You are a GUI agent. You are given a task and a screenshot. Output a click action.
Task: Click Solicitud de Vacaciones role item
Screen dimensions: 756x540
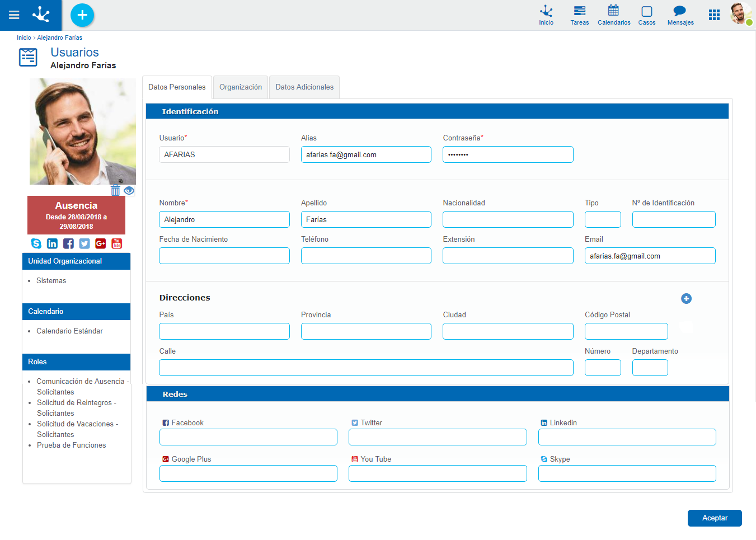point(77,429)
